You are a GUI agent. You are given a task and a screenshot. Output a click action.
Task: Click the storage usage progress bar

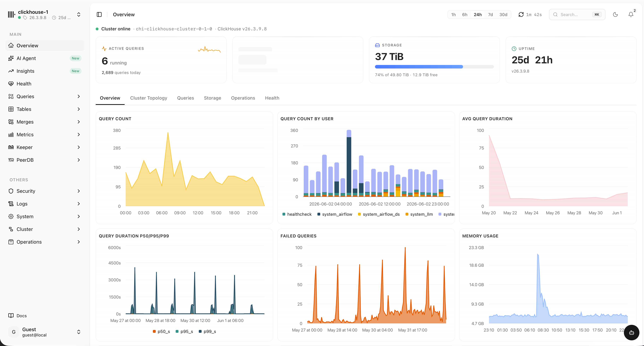click(x=434, y=67)
